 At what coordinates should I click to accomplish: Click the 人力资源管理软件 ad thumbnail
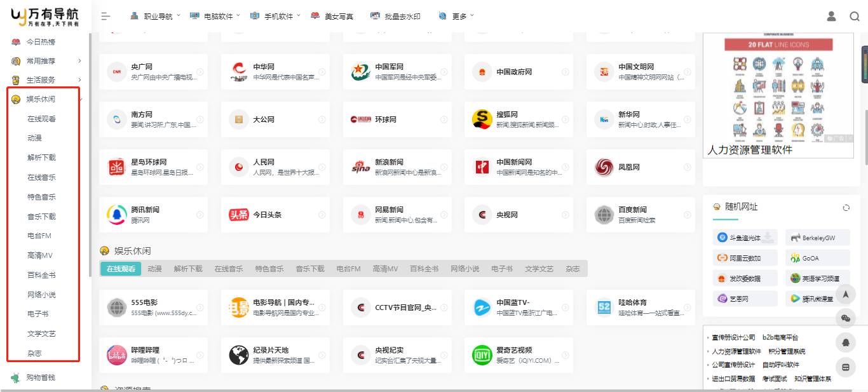pos(778,95)
